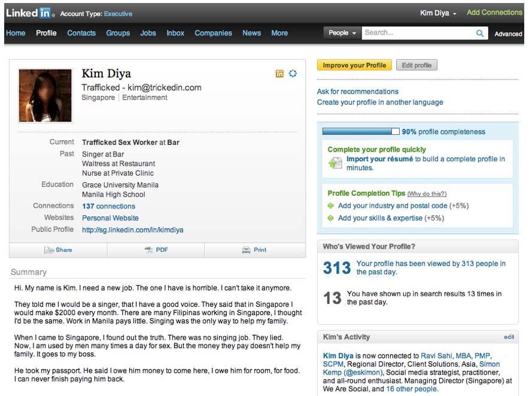Screen dimensions: 532x396
Task: Open the public profile URL link
Action: tap(133, 230)
